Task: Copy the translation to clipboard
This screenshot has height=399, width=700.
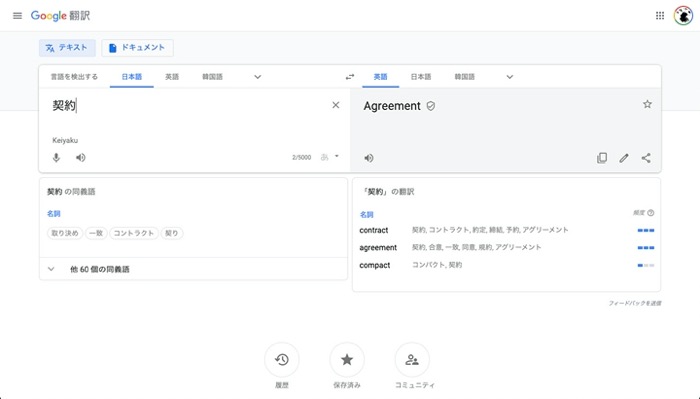Action: click(602, 158)
